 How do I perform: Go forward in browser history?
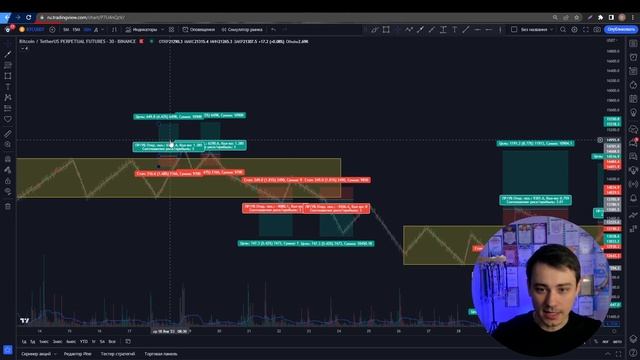click(18, 18)
